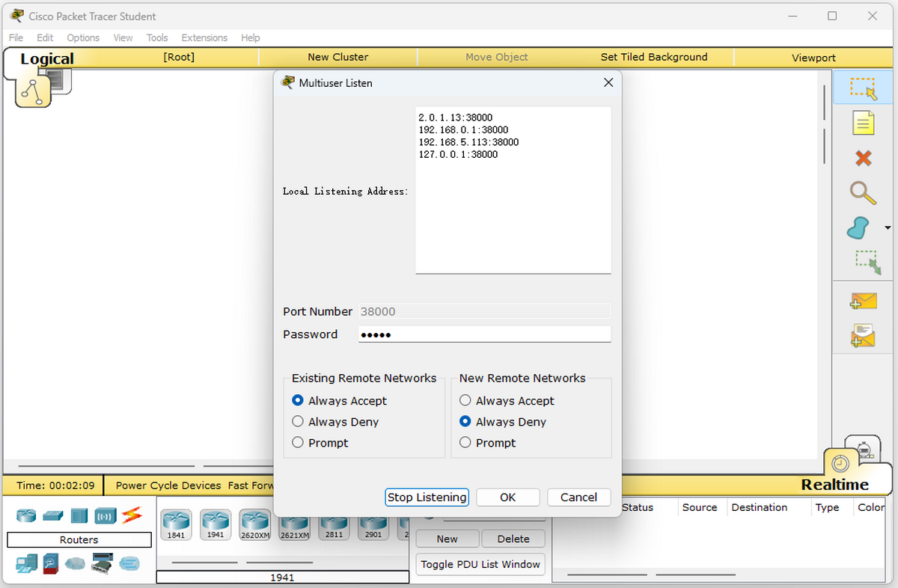
Task: Open the WAN Emulation cloud category
Action: (x=75, y=563)
